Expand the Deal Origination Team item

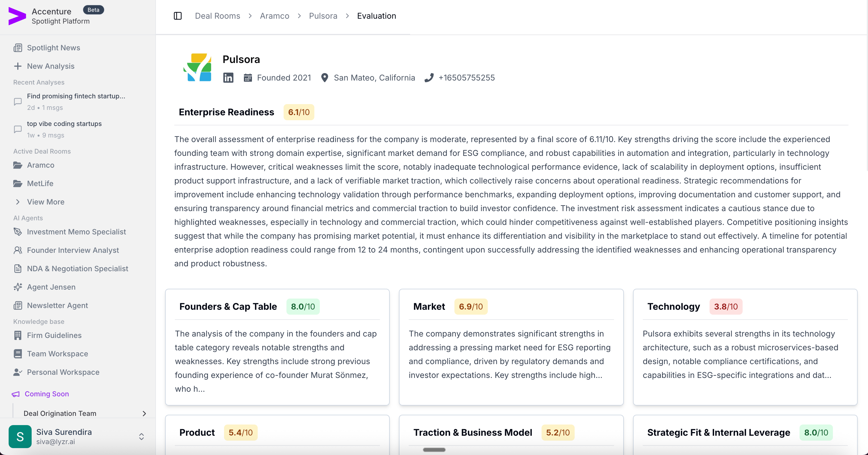[144, 414]
